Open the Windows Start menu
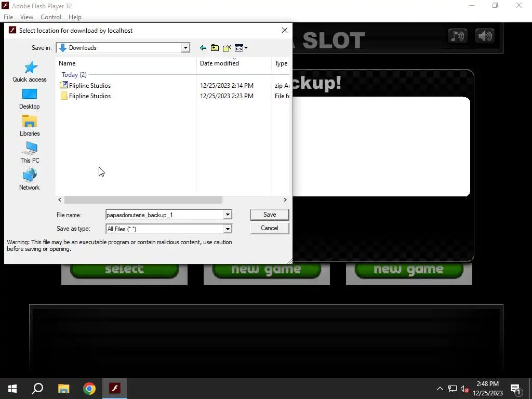Image resolution: width=532 pixels, height=399 pixels. click(x=12, y=389)
